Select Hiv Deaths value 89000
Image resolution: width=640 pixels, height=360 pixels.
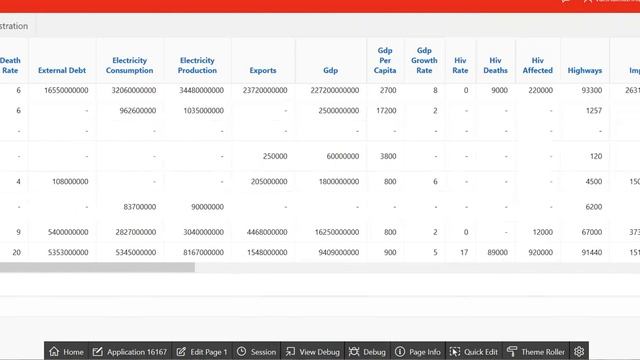click(498, 253)
